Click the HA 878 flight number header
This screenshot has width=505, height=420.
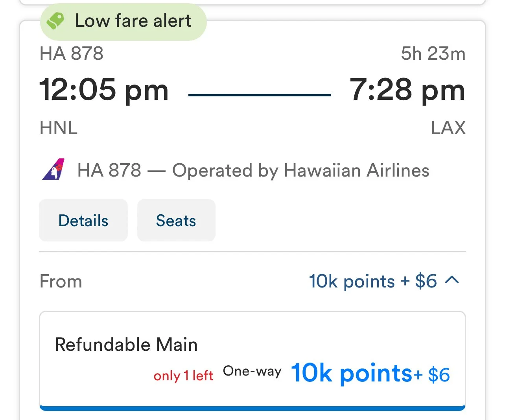pos(71,53)
